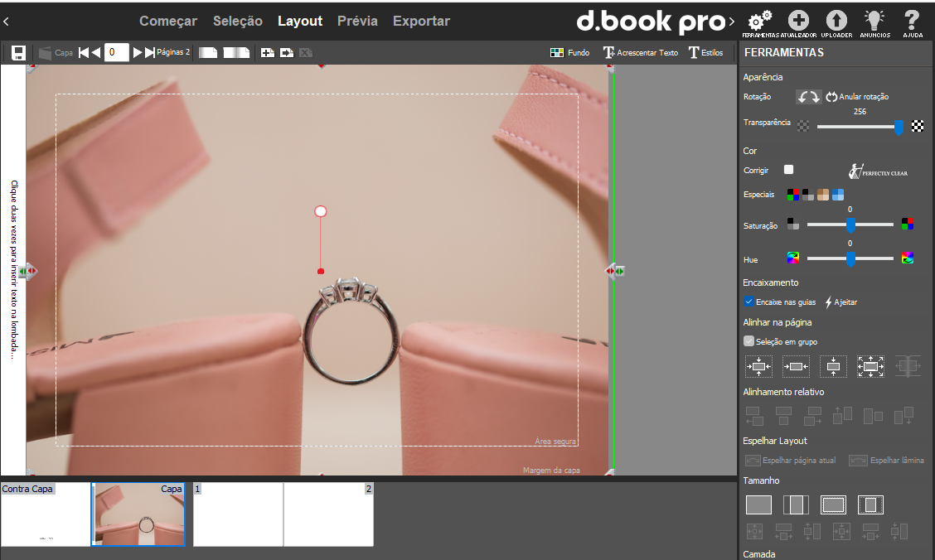Set size to safe area with margin

833,505
